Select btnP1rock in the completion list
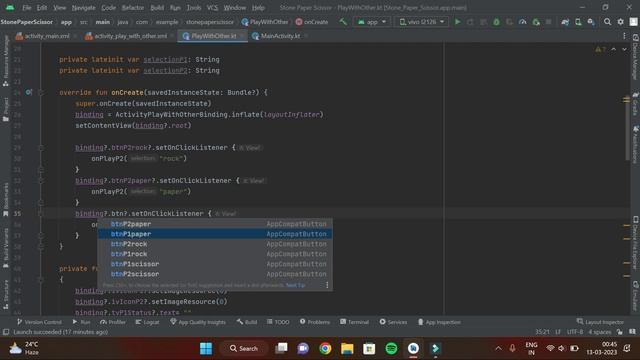The height and width of the screenshot is (360, 640). 215,254
